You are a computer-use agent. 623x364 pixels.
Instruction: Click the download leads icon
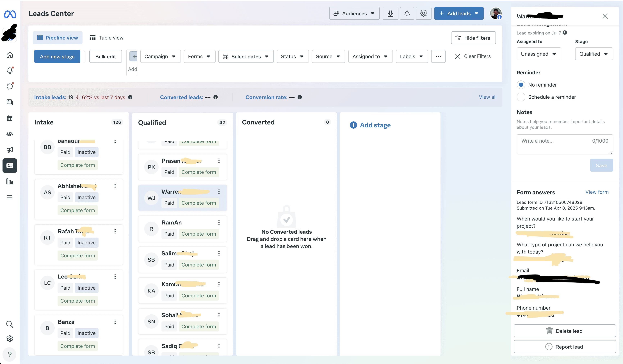tap(390, 13)
